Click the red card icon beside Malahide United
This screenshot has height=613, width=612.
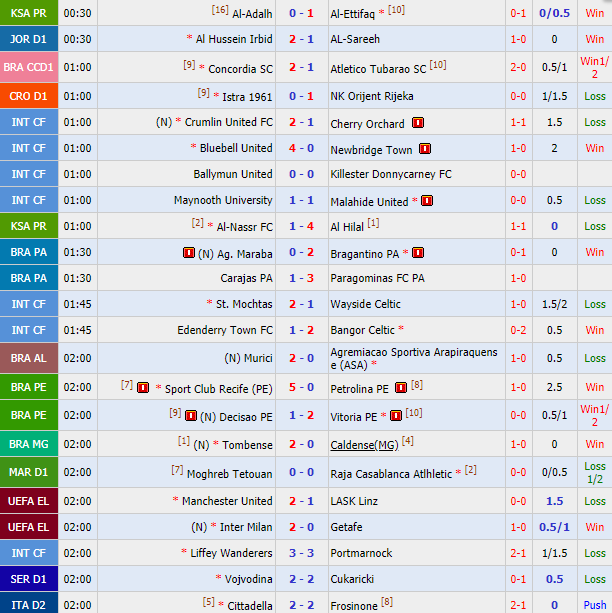(x=427, y=201)
